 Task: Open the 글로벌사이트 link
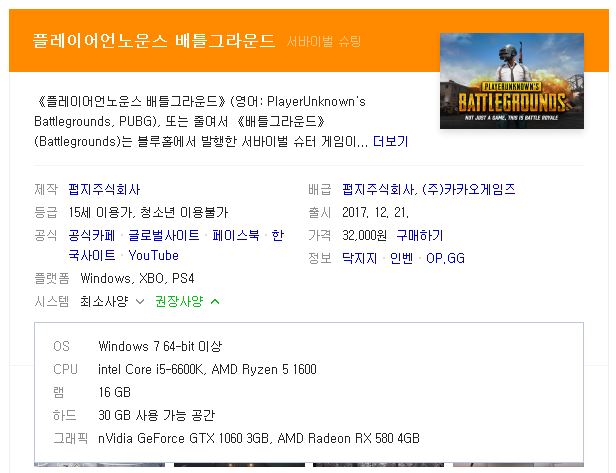click(164, 235)
